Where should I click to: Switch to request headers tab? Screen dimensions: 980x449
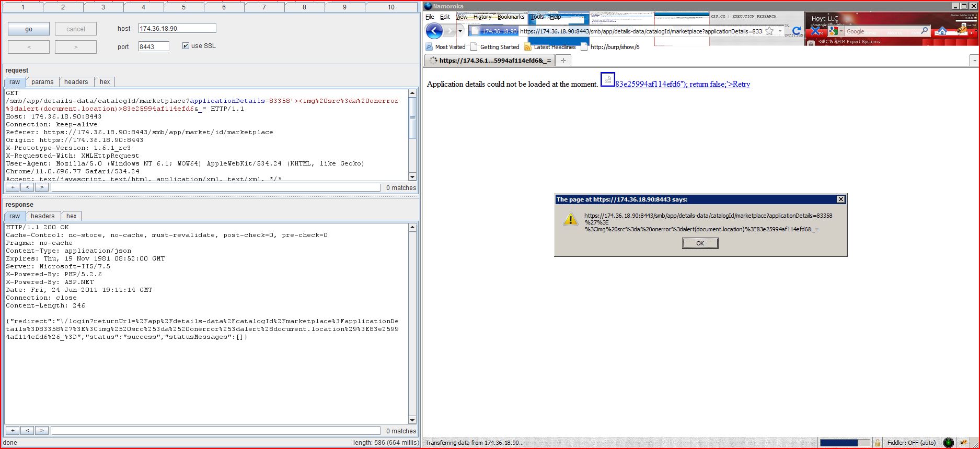click(x=76, y=82)
